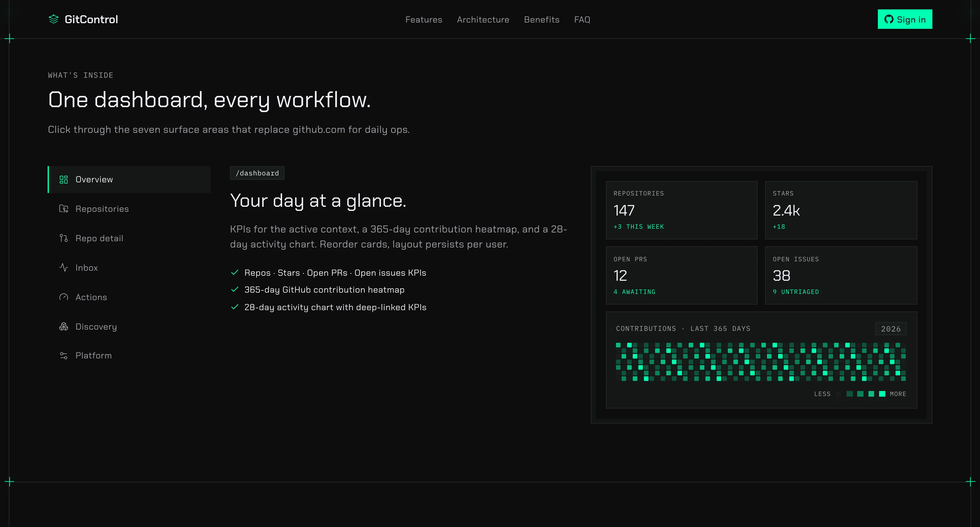The image size is (980, 527).
Task: Click the Sign in button
Action: [x=905, y=19]
